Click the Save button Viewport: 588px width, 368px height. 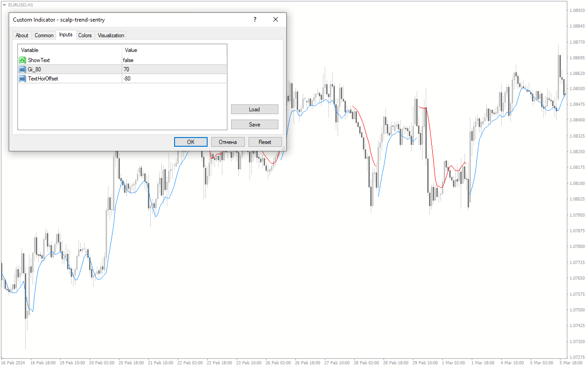(x=254, y=125)
